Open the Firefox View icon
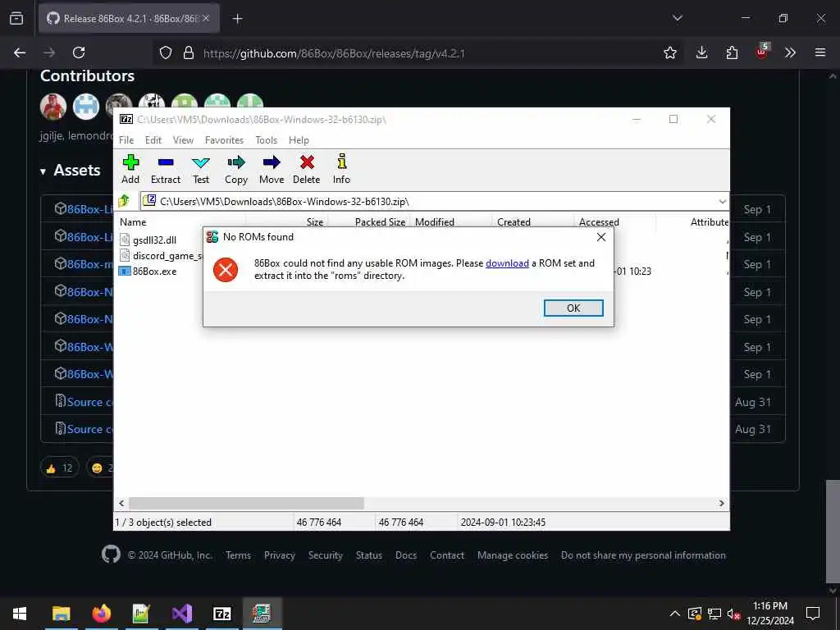 point(16,18)
